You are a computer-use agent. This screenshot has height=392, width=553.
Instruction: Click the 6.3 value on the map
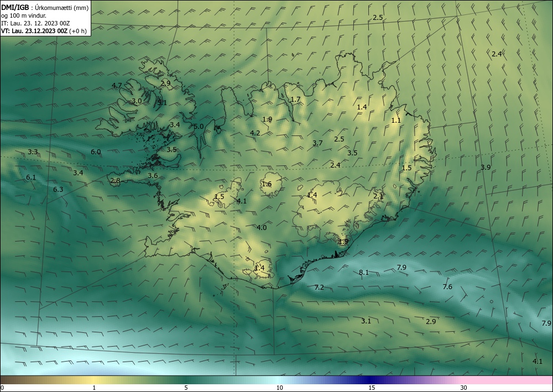(58, 189)
